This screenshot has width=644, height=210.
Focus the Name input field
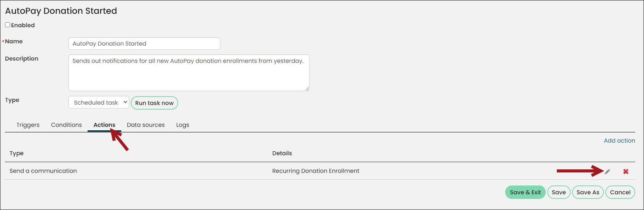(144, 44)
